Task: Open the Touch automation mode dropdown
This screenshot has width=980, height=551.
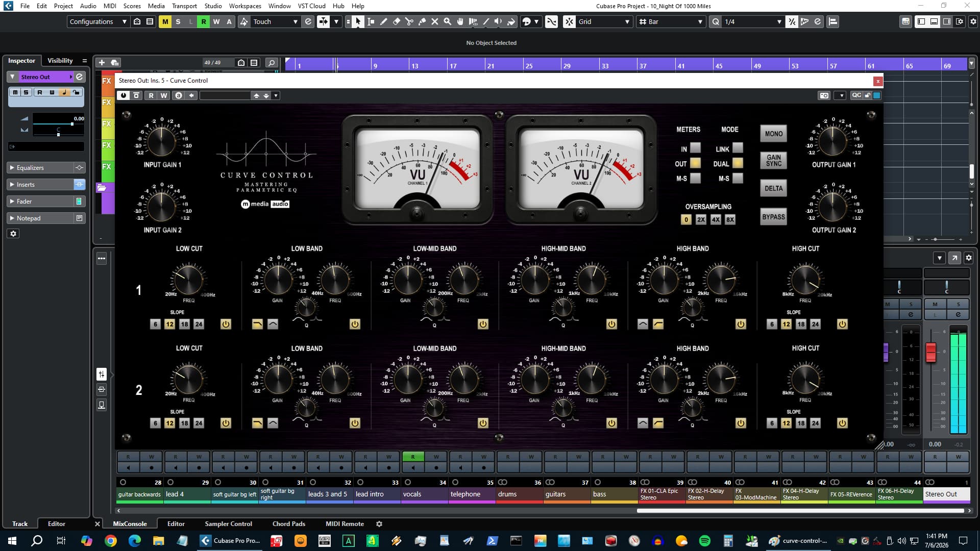Action: 275,21
